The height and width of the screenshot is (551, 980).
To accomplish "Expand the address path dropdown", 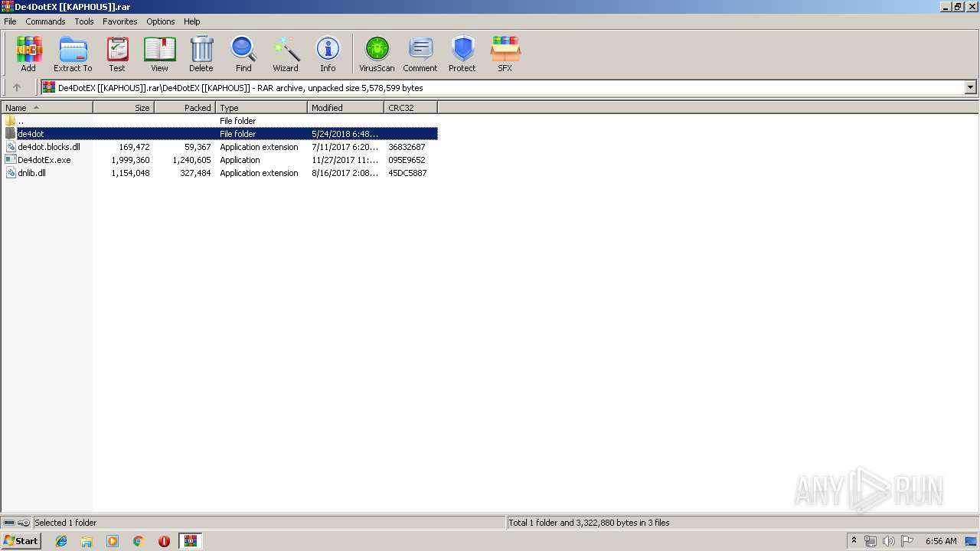I will click(971, 87).
